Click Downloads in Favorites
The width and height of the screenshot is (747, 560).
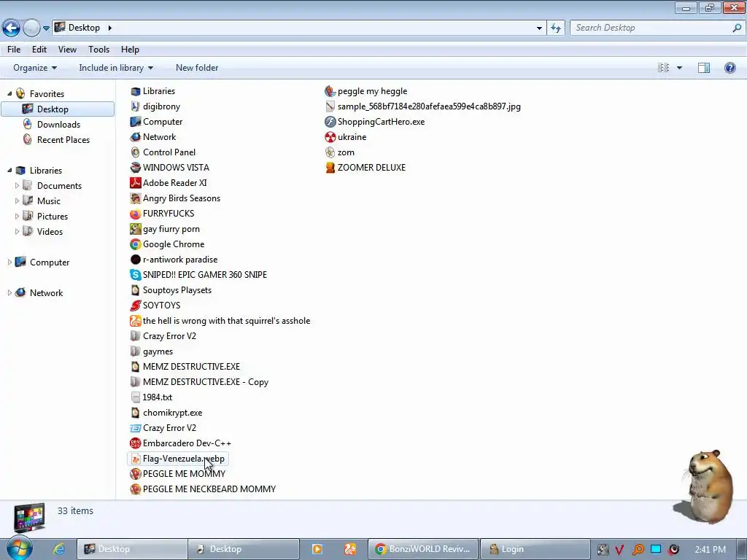coord(58,125)
